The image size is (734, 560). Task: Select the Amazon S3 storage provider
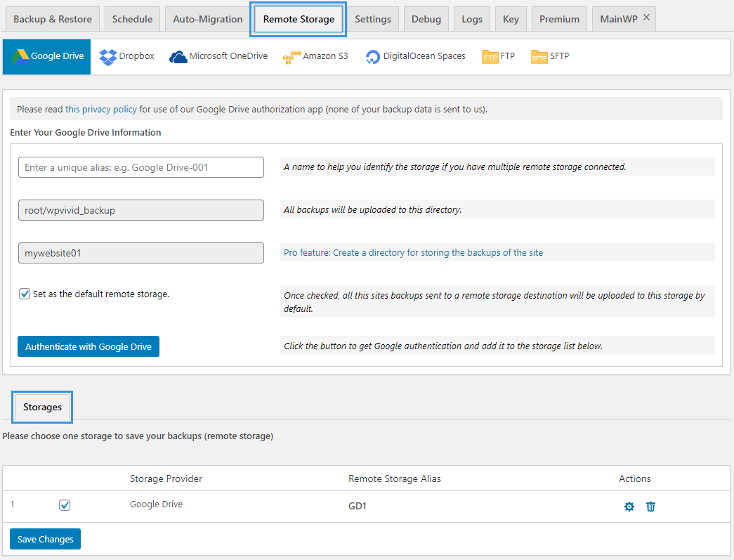pos(315,57)
